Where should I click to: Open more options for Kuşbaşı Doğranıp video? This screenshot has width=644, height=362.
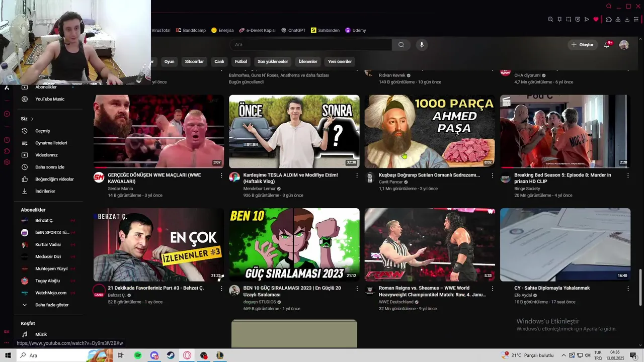pyautogui.click(x=492, y=175)
